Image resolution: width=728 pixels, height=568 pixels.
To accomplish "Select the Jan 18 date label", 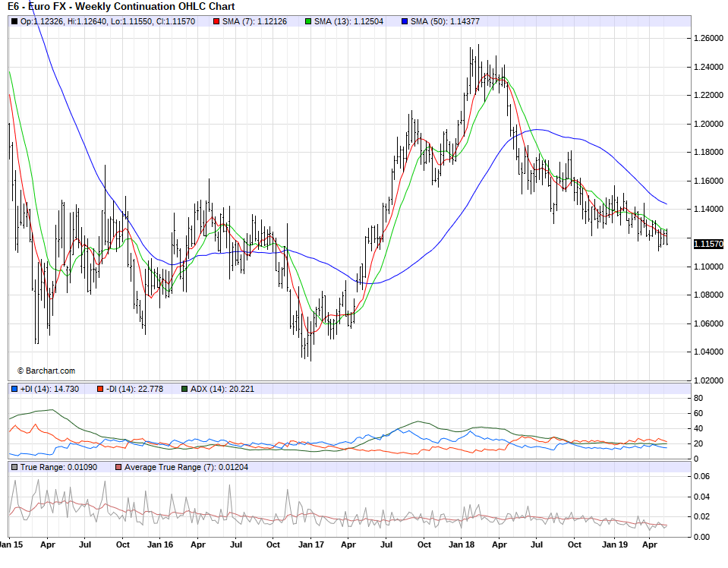I will coord(461,544).
